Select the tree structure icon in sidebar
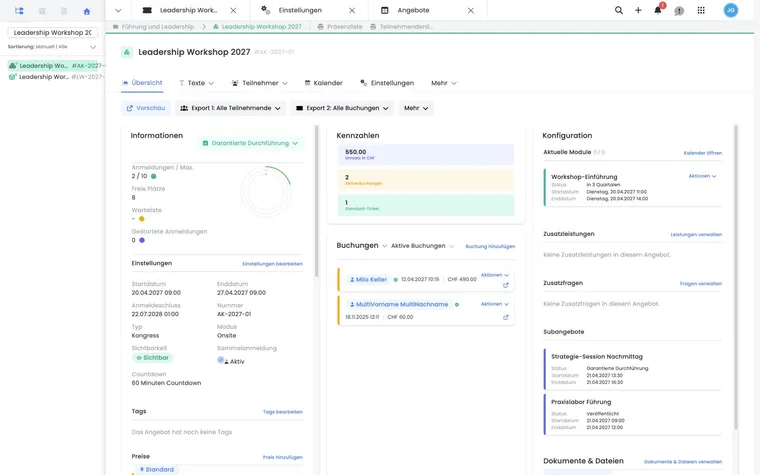This screenshot has width=760, height=475. coord(19,11)
